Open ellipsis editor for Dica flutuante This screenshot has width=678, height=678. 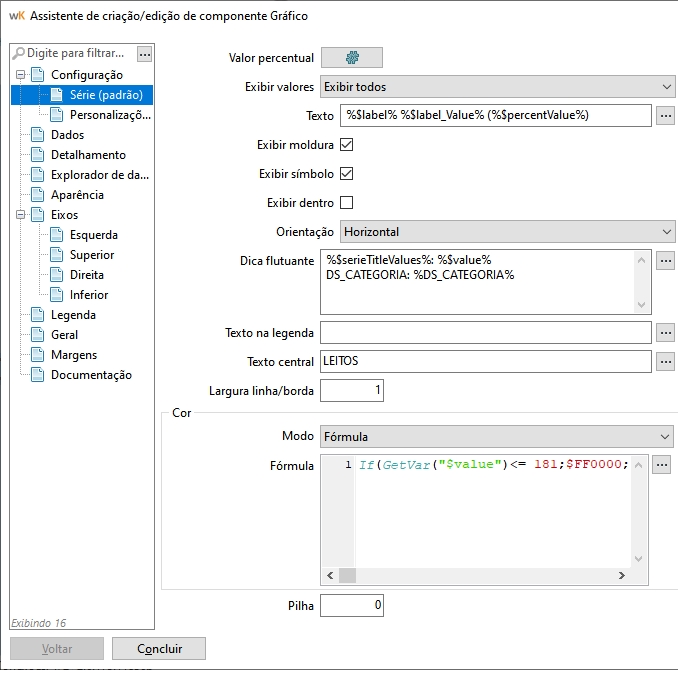(666, 261)
